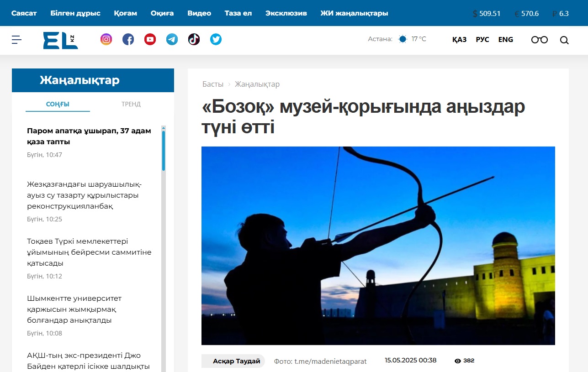The image size is (588, 372).
Task: Open the Telegram channel icon
Action: click(172, 39)
